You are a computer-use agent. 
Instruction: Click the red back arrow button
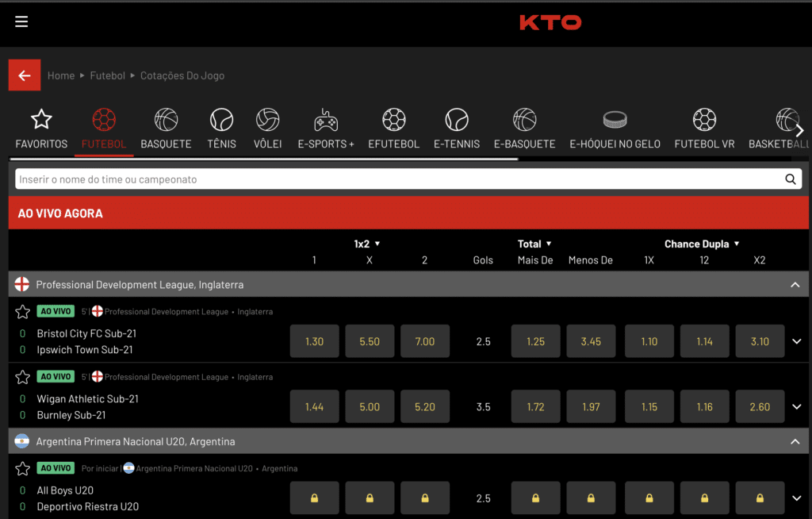(x=24, y=75)
